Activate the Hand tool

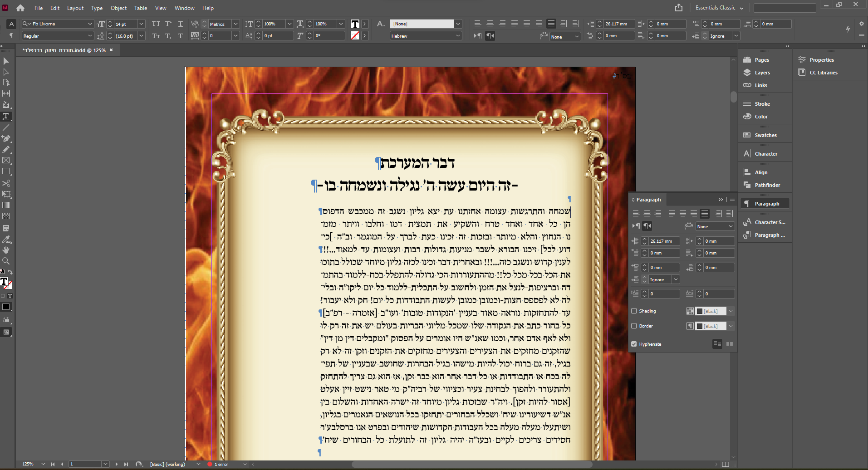[x=6, y=250]
